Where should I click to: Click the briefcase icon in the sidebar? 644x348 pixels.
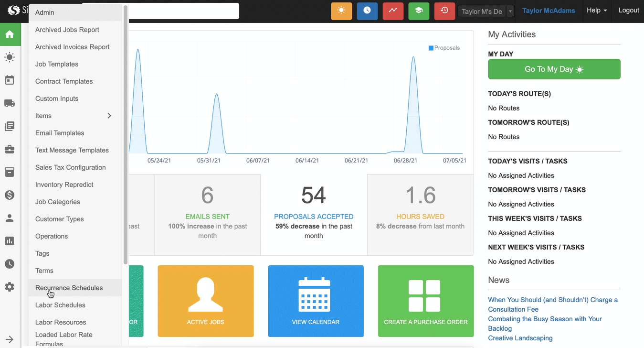pos(10,149)
